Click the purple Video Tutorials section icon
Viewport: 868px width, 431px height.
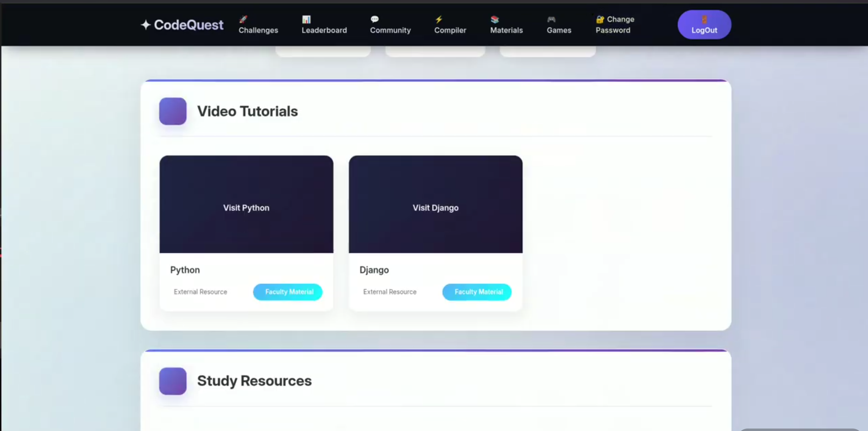point(173,111)
